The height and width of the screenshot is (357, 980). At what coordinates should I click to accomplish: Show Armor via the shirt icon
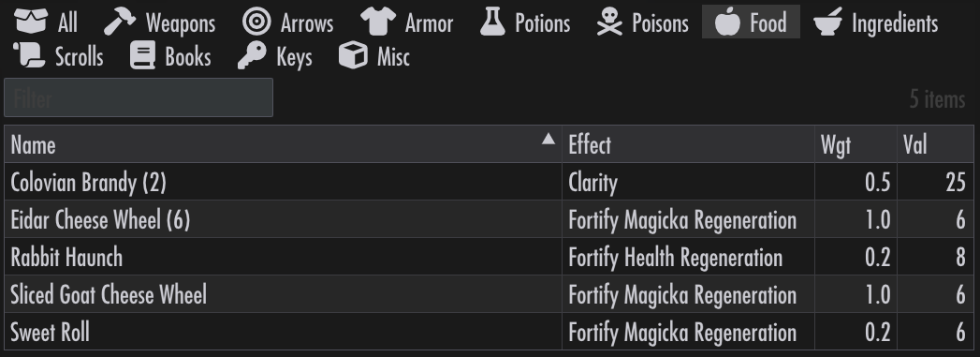378,22
